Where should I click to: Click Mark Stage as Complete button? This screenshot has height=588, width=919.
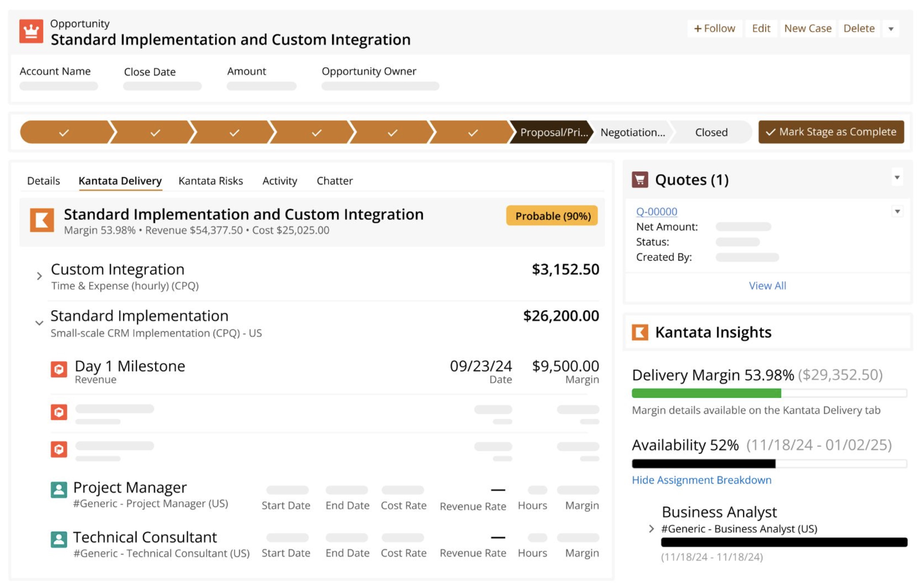click(x=831, y=132)
